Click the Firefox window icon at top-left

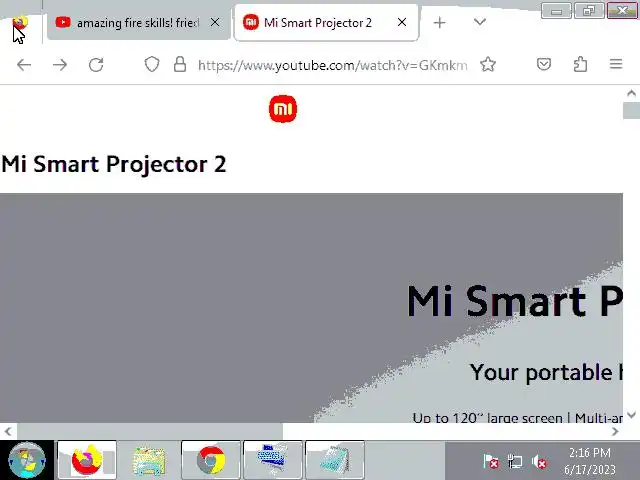(20, 23)
